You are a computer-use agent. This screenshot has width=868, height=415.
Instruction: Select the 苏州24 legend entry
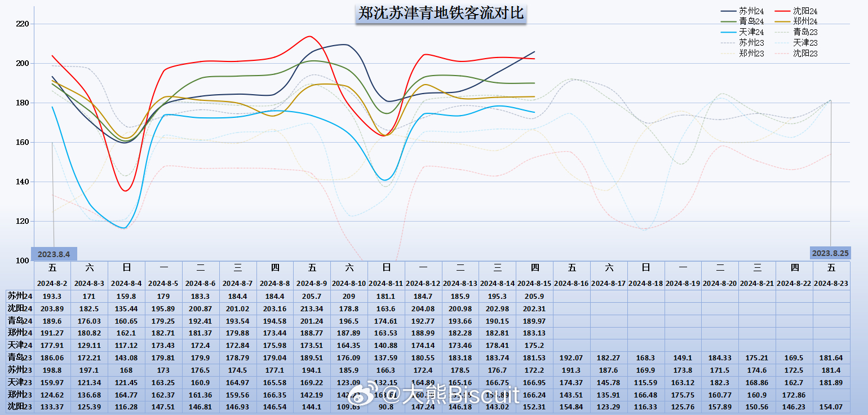pos(743,11)
